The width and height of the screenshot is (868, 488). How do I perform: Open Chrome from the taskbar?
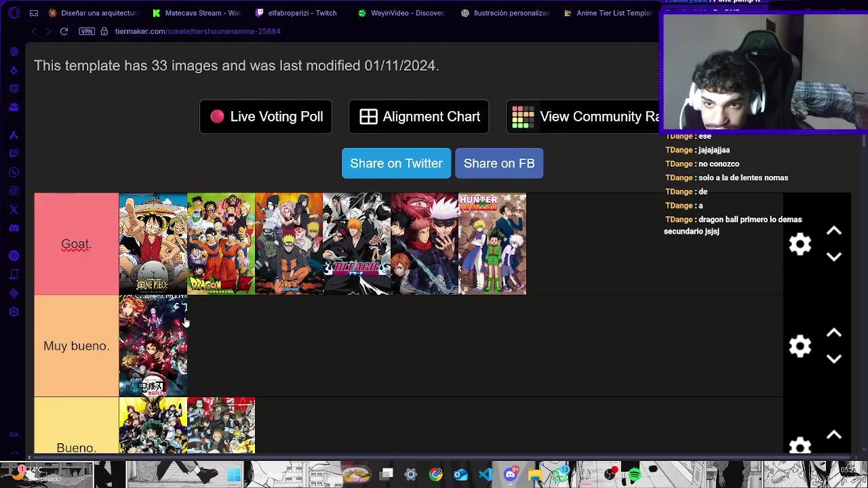point(435,474)
